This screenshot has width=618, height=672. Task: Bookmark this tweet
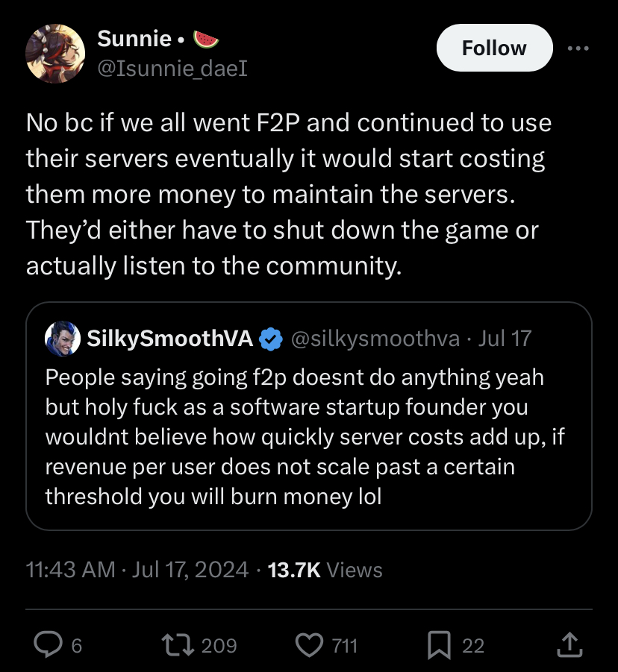pos(439,644)
